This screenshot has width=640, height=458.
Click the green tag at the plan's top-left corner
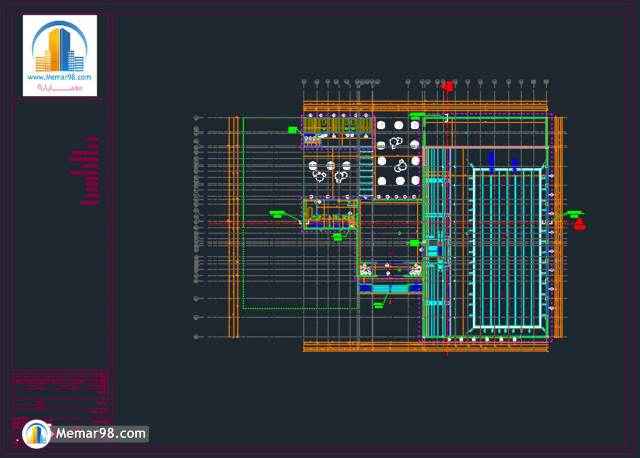pos(293,129)
